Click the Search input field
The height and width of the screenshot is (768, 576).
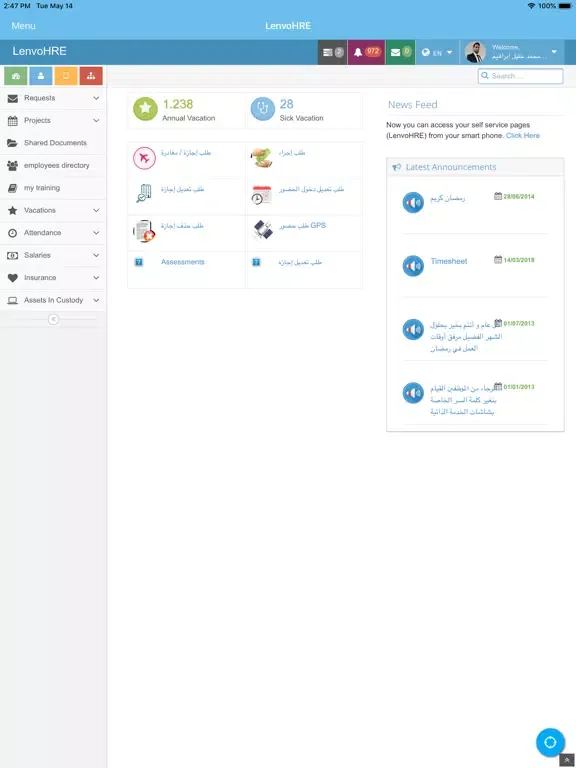[520, 76]
